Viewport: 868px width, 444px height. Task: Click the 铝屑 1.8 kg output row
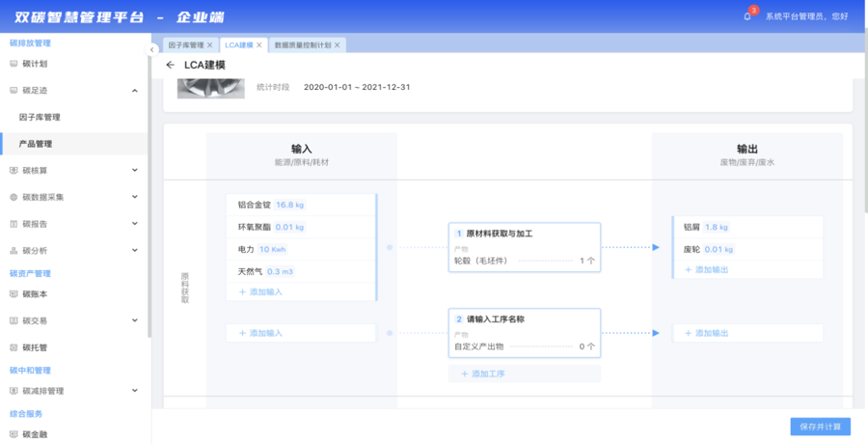(748, 227)
